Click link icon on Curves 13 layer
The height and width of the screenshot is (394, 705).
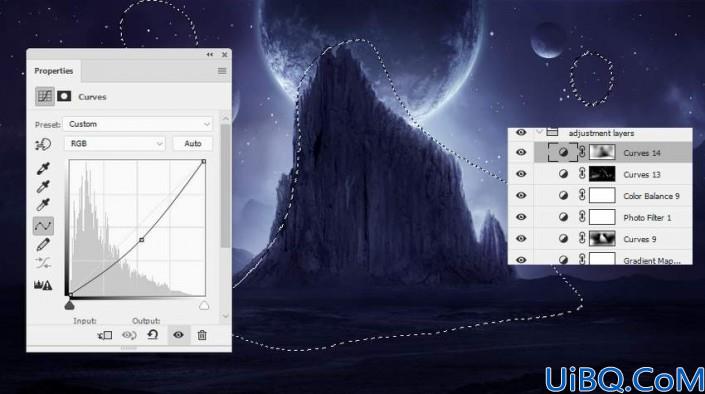[582, 174]
